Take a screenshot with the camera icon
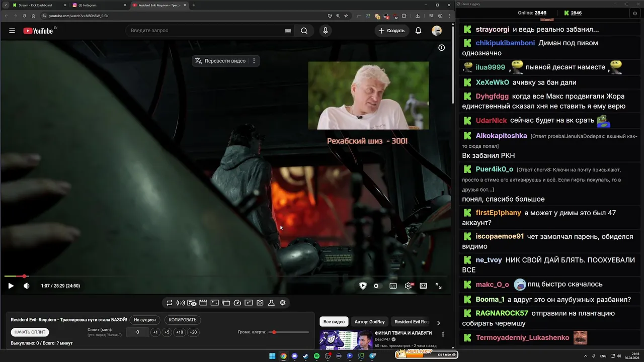Image resolution: width=644 pixels, height=362 pixels. pyautogui.click(x=260, y=303)
